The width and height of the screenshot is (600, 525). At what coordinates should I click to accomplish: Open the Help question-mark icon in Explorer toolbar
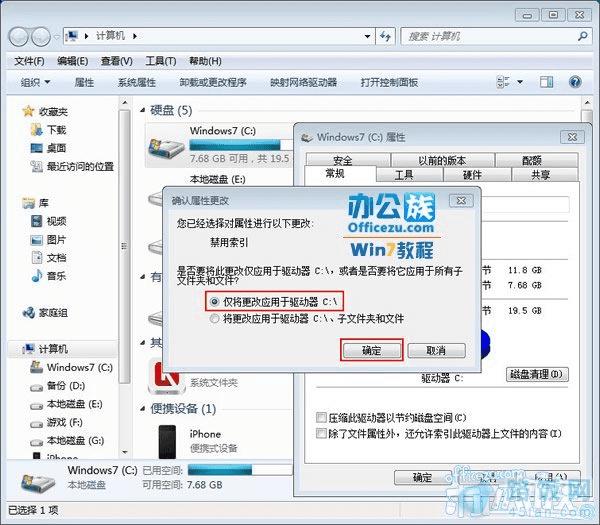pos(575,82)
